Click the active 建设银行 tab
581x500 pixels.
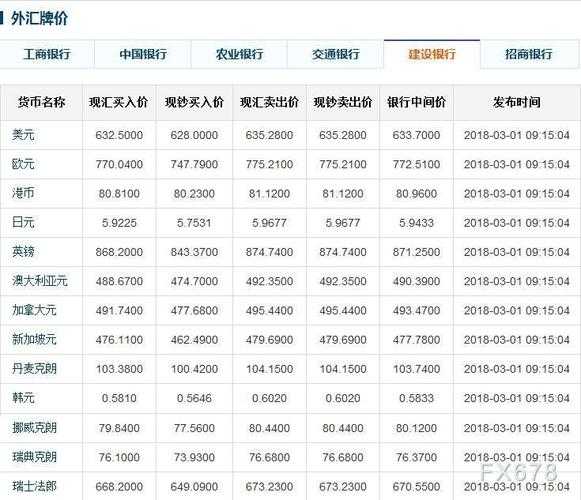[432, 54]
